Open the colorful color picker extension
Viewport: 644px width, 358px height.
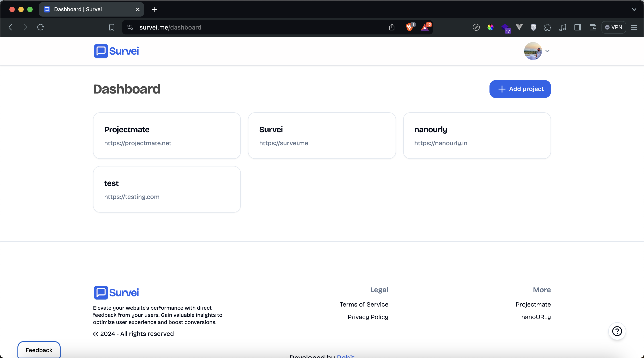(491, 27)
